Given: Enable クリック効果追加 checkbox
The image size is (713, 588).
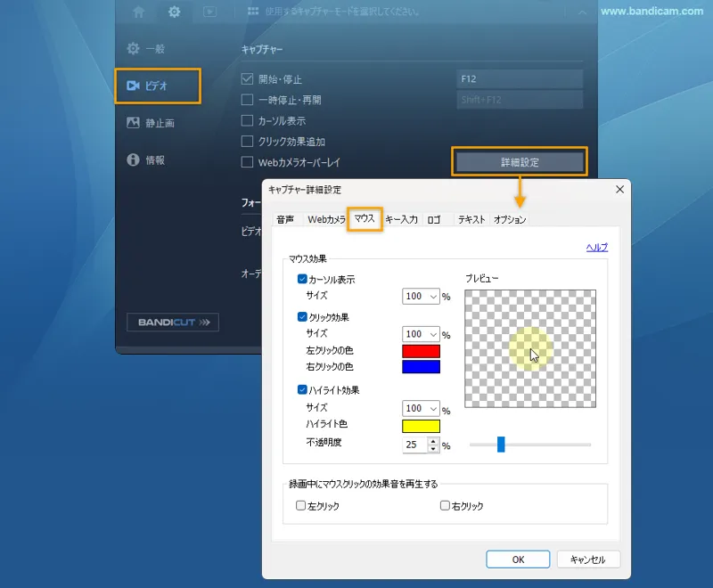Looking at the screenshot, I should [247, 142].
